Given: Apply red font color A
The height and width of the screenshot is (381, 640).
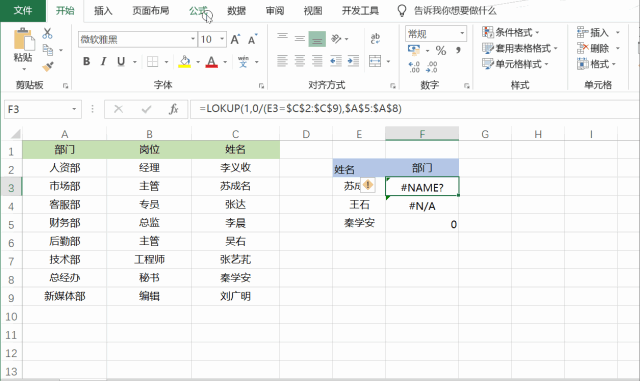Looking at the screenshot, I should [x=211, y=62].
